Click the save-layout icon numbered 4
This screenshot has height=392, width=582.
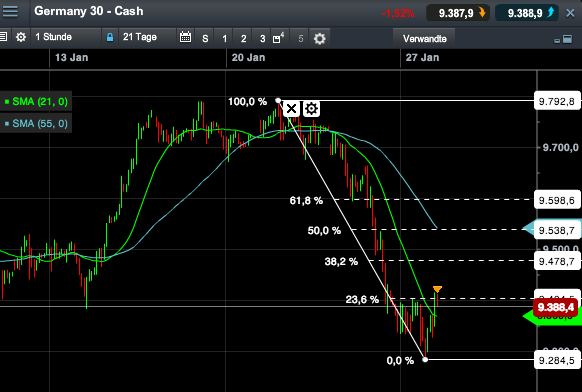278,38
